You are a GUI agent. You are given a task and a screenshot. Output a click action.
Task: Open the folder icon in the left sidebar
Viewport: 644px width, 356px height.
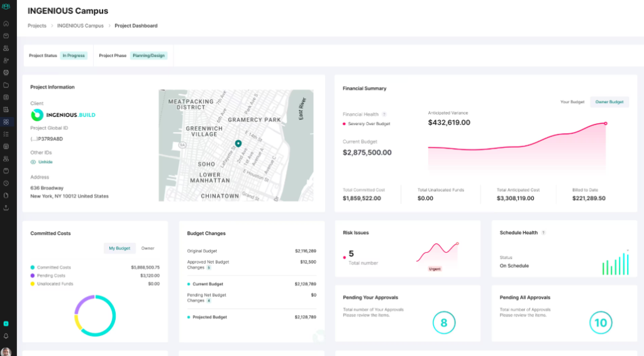click(x=6, y=85)
